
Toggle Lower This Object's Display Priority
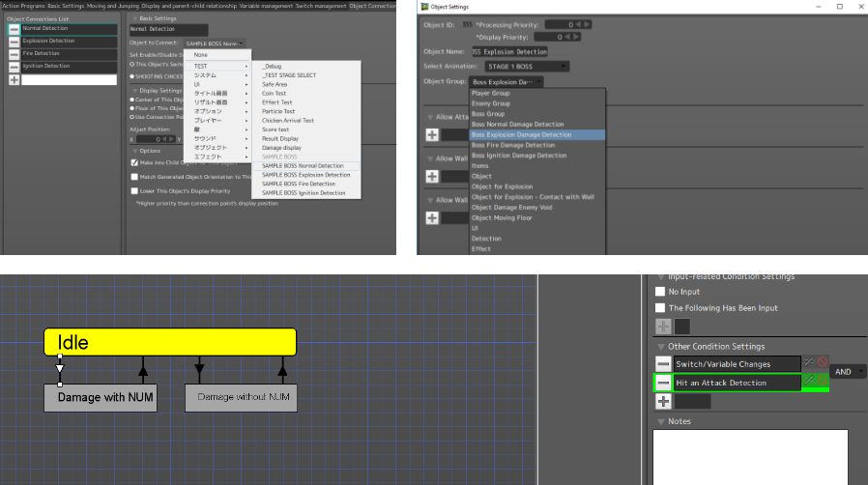tap(134, 191)
